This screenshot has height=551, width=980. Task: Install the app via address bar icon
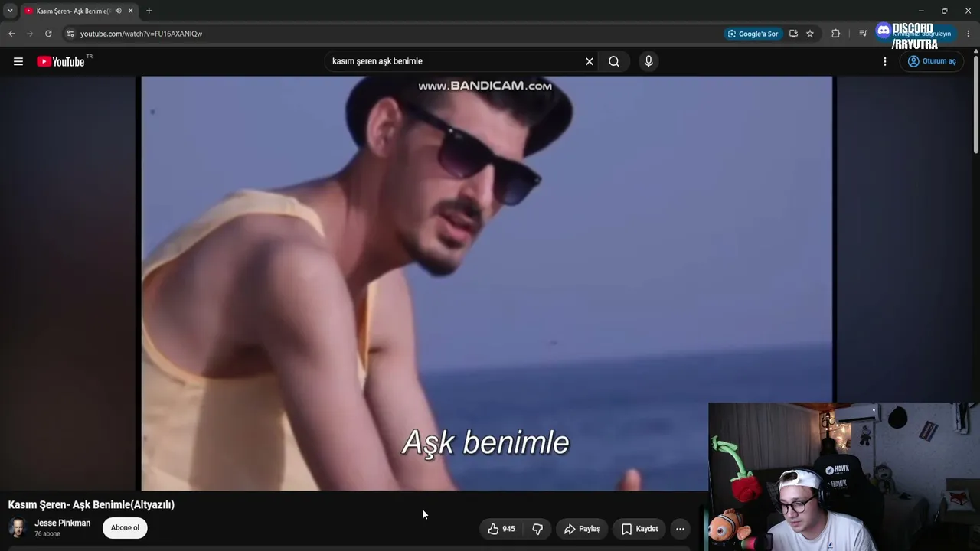(793, 34)
